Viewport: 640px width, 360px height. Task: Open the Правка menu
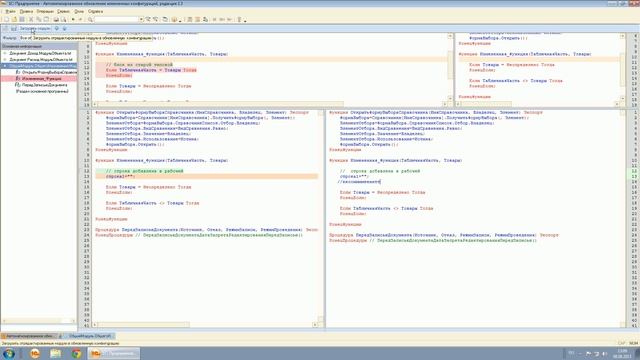[x=26, y=11]
